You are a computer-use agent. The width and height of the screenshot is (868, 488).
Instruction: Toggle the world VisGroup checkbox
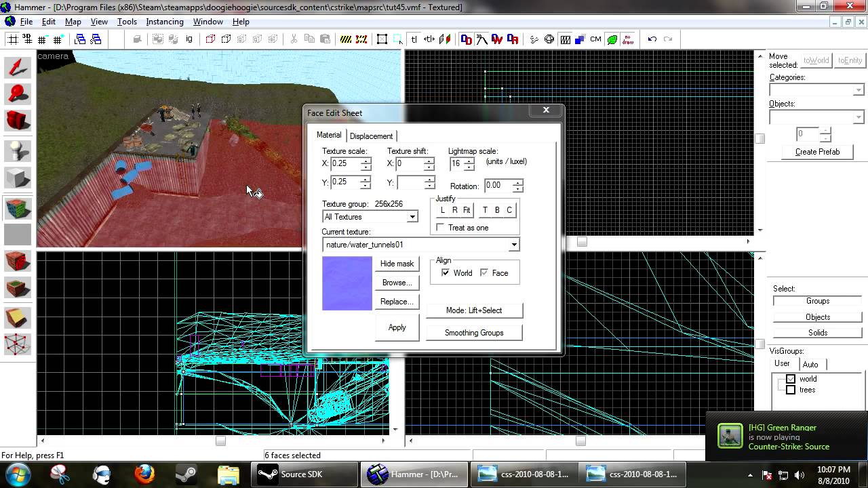tap(791, 379)
